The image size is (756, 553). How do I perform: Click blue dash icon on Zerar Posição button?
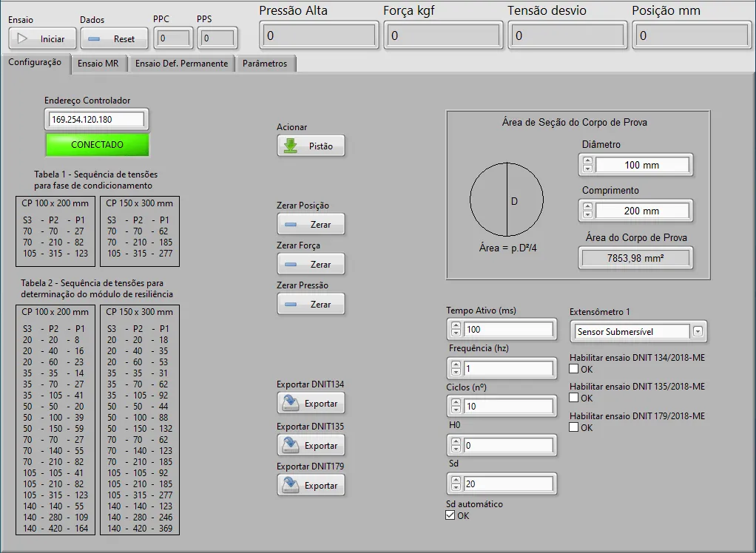point(291,225)
